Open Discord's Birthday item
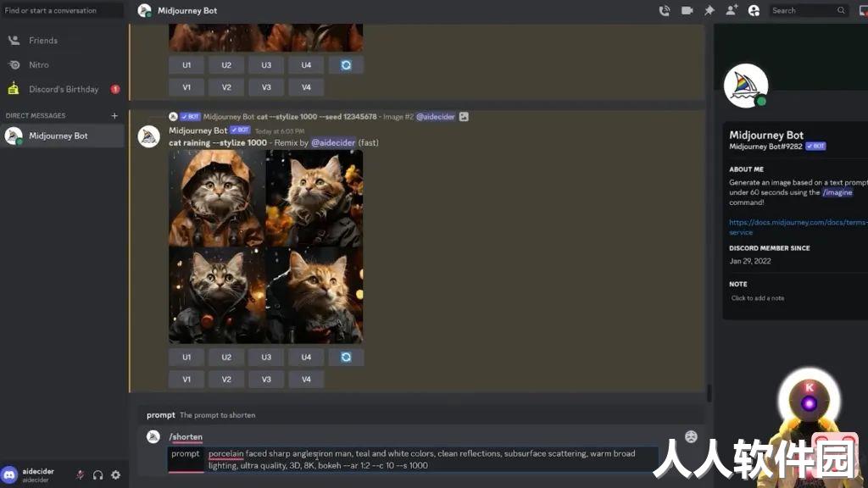 coord(62,89)
